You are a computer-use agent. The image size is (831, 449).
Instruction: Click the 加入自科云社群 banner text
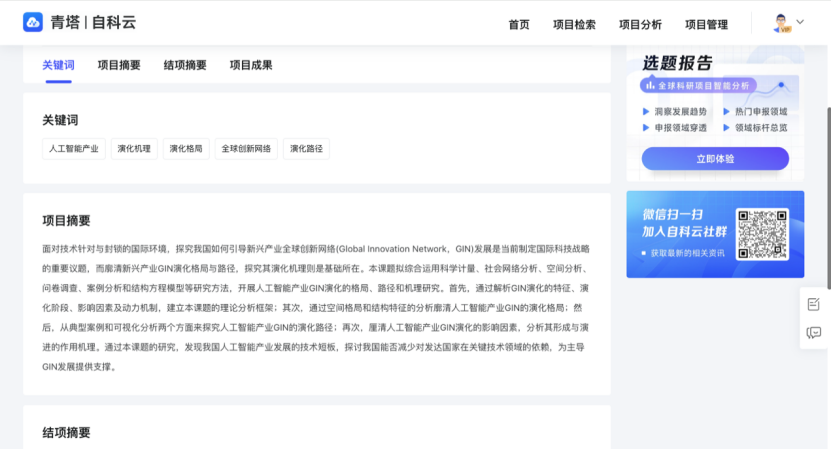click(684, 231)
